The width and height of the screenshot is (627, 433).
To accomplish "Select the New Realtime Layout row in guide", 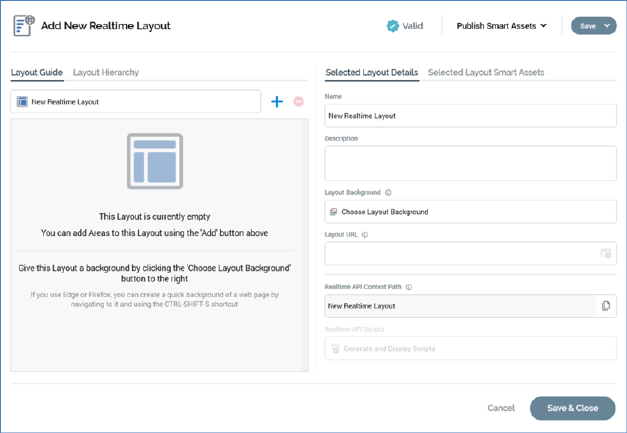I will (x=136, y=102).
